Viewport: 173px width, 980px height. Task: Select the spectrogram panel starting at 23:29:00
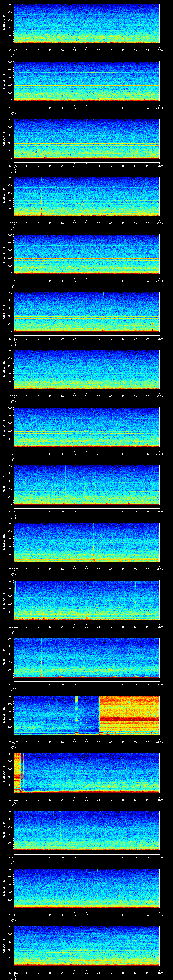[x=86, y=24]
